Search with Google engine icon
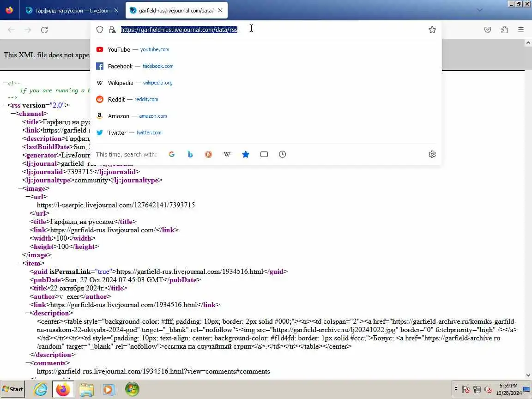532x399 pixels. tap(172, 154)
